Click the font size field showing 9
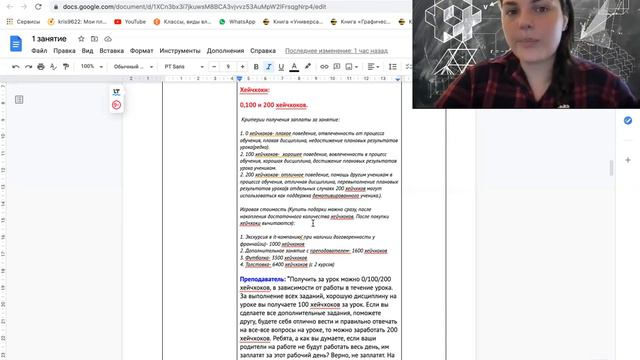Screen dimensions: 640x360 tap(228, 67)
